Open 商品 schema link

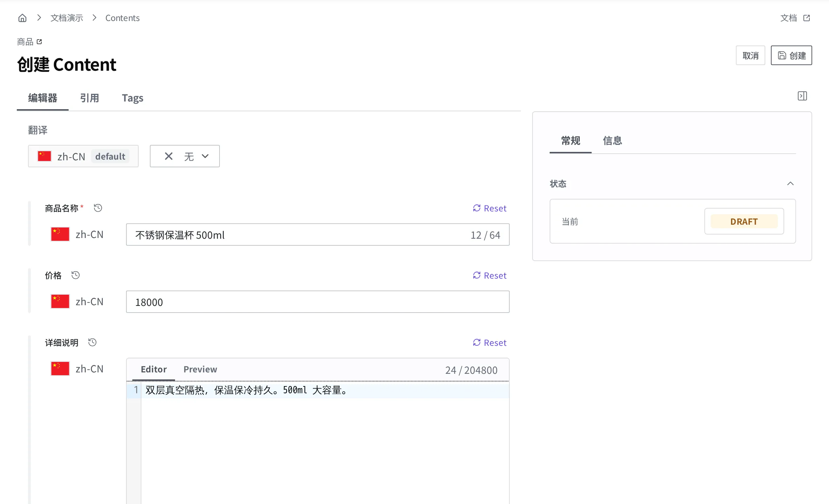coord(25,42)
